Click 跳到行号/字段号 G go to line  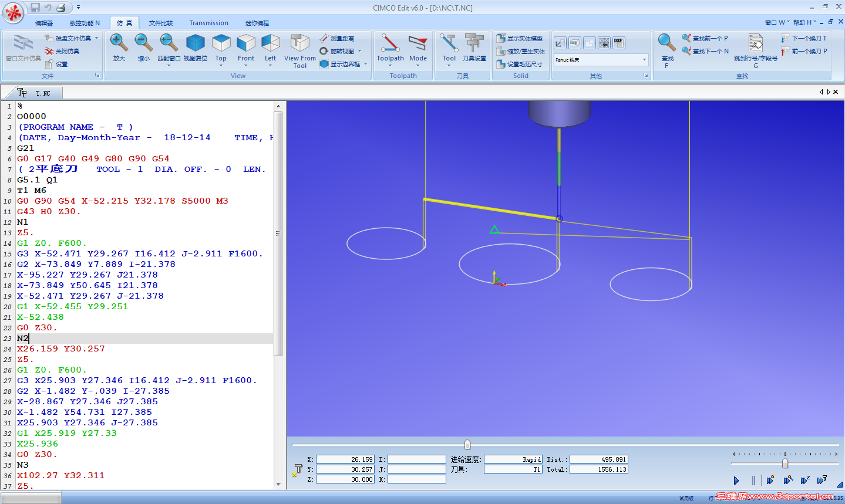tap(756, 51)
